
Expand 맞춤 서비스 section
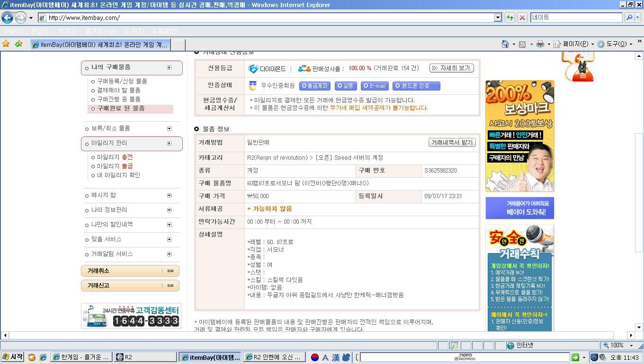(x=169, y=239)
